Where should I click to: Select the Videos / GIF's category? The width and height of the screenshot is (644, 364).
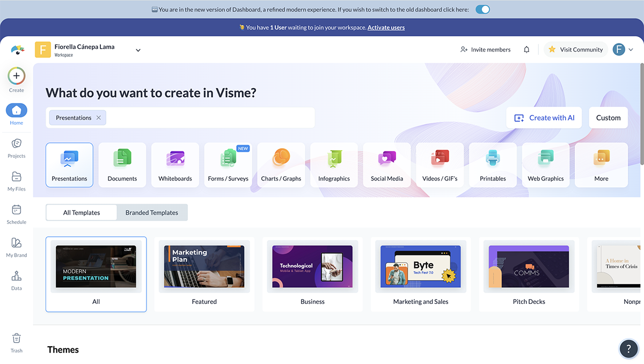pos(440,165)
